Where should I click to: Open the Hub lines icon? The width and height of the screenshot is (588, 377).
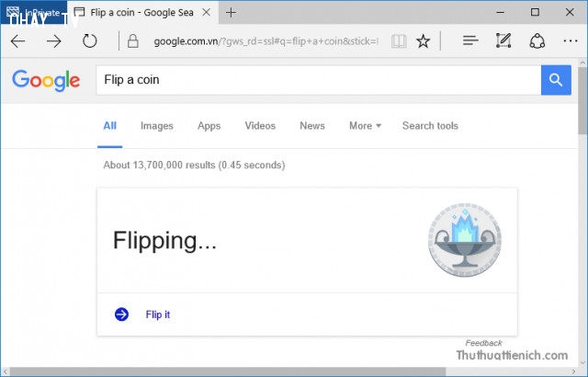click(x=470, y=40)
